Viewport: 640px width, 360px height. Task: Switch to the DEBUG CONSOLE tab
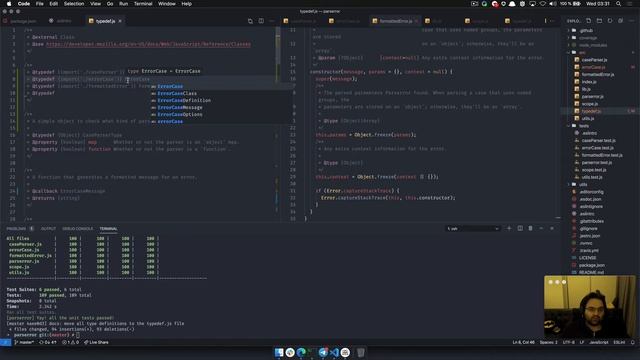[x=78, y=229]
